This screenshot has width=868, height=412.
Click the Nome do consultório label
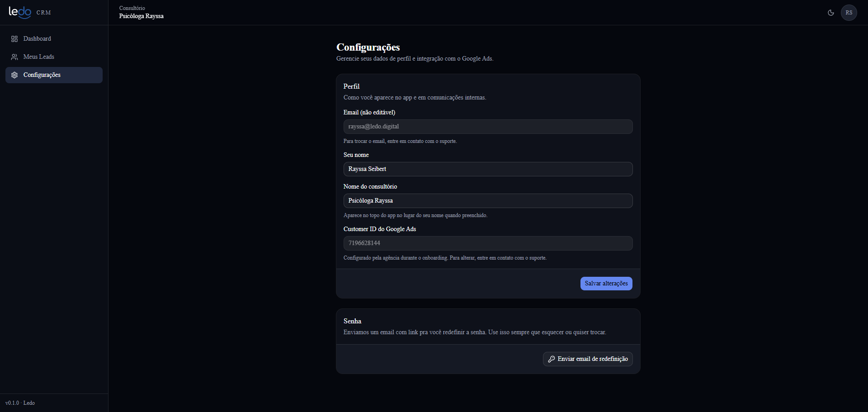370,187
